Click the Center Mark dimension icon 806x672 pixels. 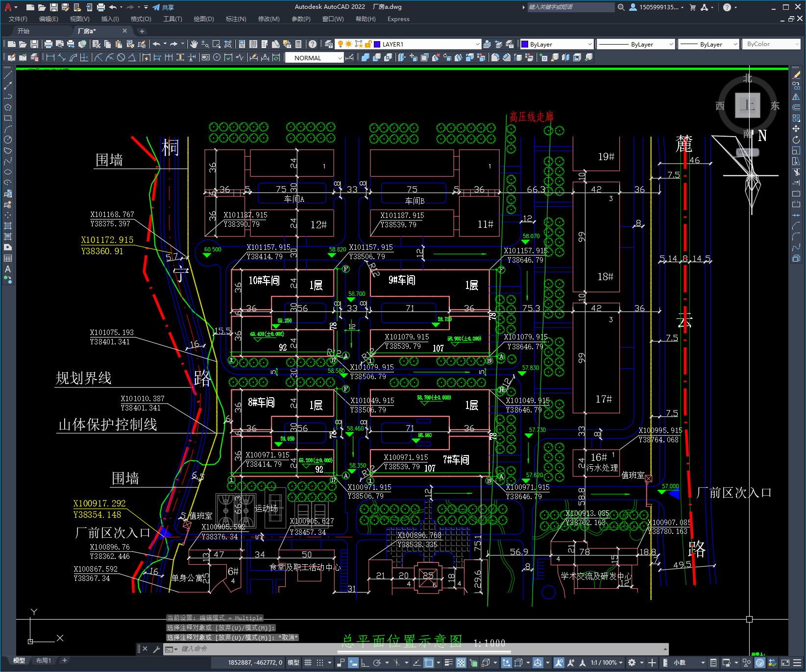coord(217,57)
